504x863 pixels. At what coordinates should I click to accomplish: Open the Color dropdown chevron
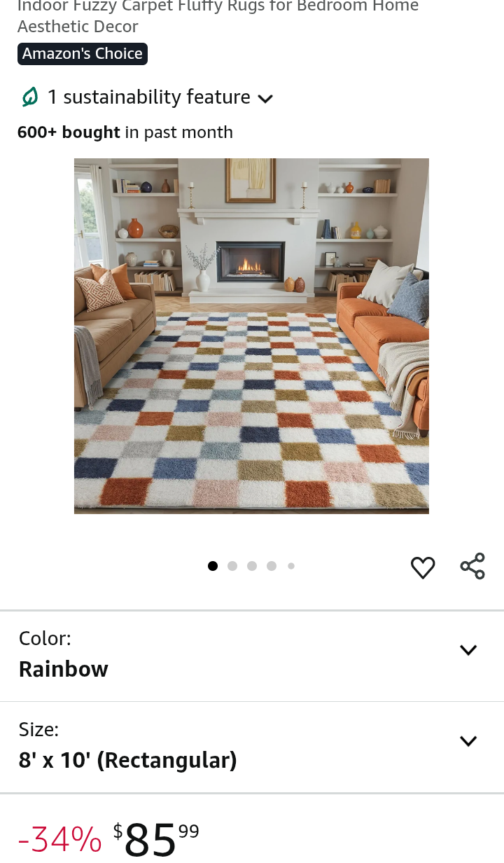[x=468, y=650]
